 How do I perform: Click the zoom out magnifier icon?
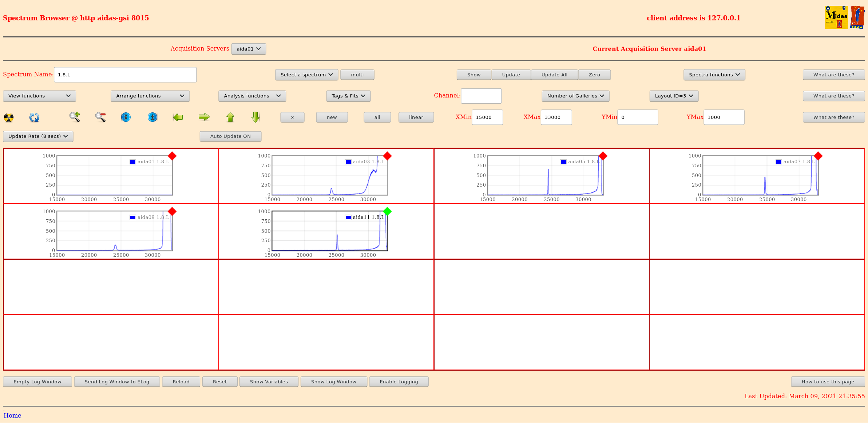[x=100, y=117]
